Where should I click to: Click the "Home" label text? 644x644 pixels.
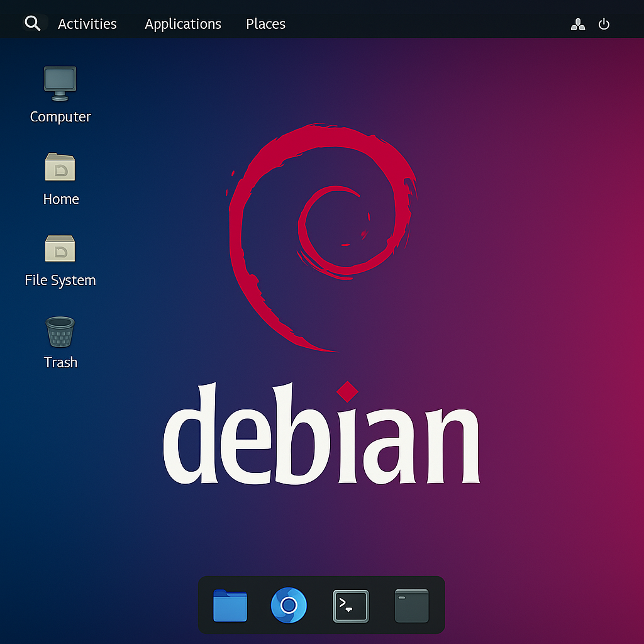coord(61,199)
